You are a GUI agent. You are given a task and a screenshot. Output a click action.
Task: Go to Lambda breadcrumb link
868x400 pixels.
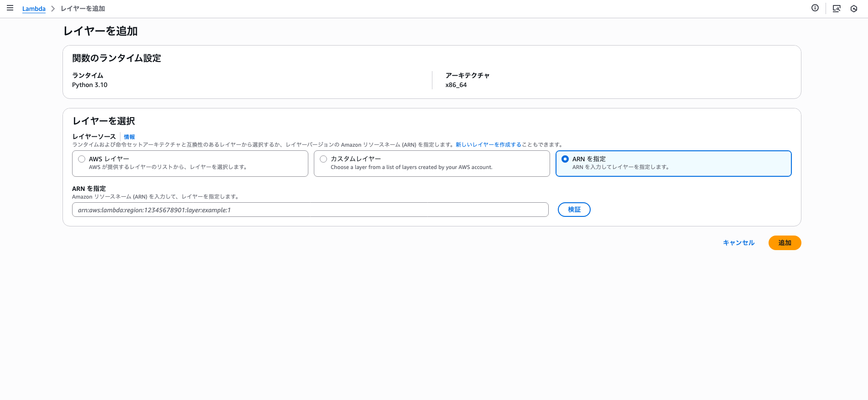[34, 9]
